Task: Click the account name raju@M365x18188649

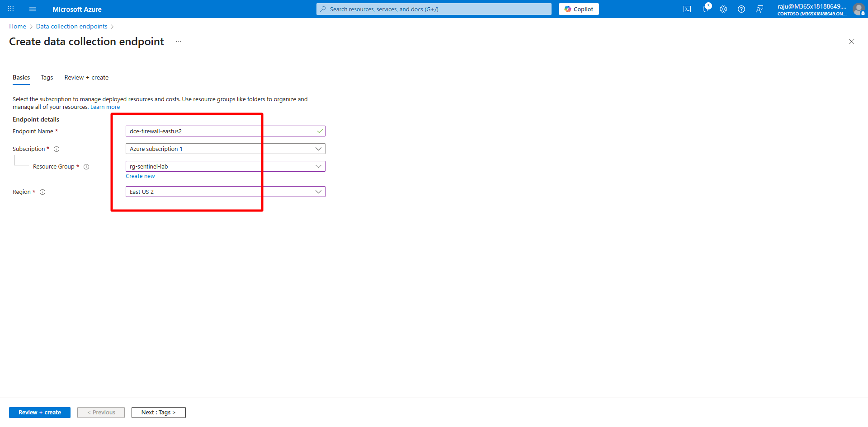Action: (812, 6)
